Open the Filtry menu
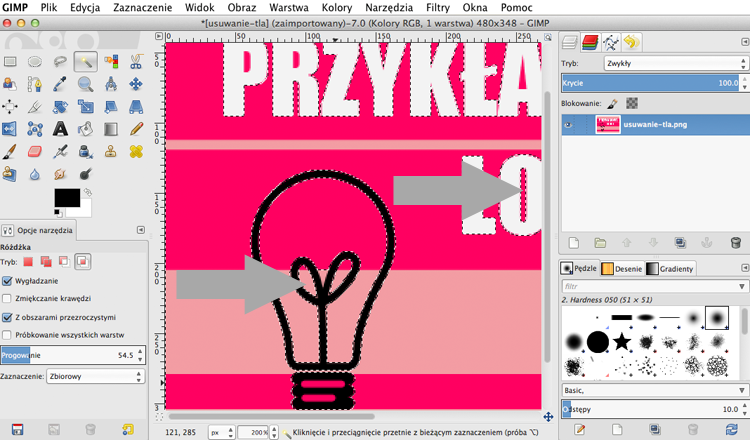Viewport: 750px width, 440px height. click(x=438, y=8)
